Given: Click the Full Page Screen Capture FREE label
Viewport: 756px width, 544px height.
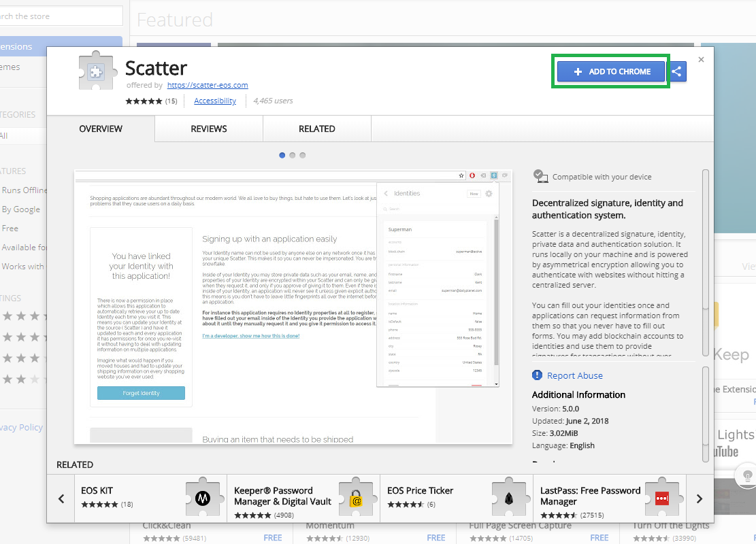Looking at the screenshot, I should pos(599,538).
